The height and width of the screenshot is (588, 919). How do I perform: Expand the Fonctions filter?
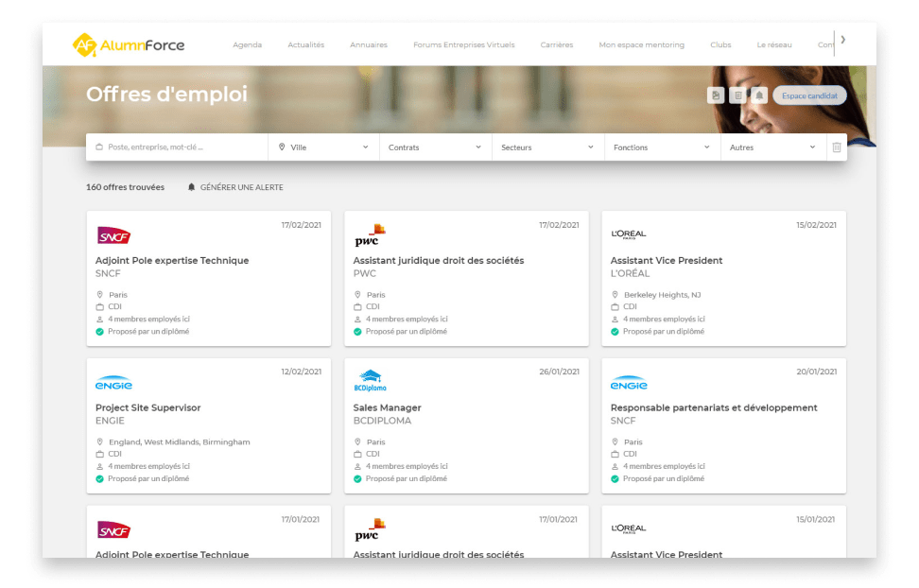coord(662,147)
